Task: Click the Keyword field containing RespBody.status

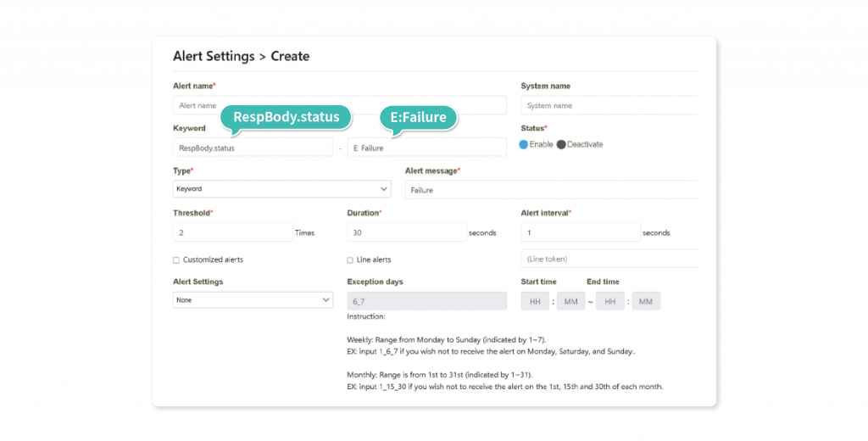Action: (x=253, y=148)
